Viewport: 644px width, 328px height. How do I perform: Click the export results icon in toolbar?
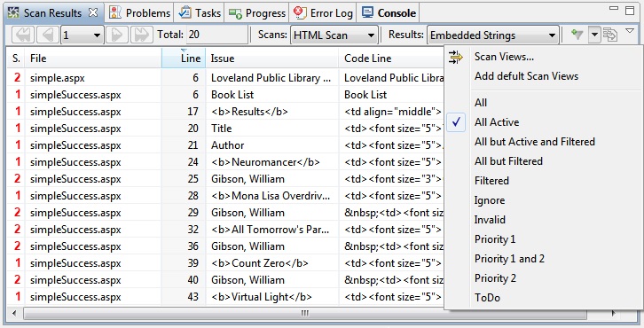(x=609, y=35)
